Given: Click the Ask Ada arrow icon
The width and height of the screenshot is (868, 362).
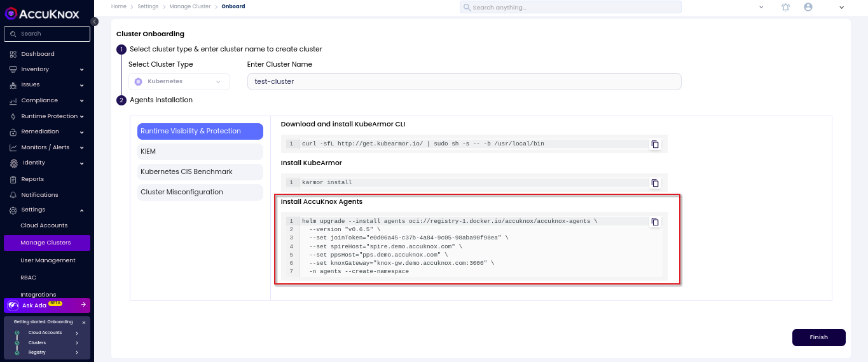Looking at the screenshot, I should pos(83,305).
